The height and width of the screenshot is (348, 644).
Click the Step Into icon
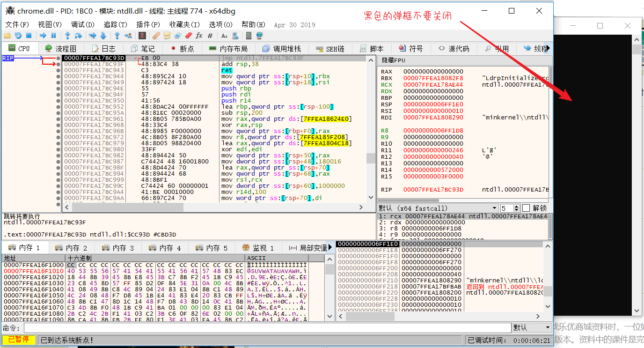67,36
